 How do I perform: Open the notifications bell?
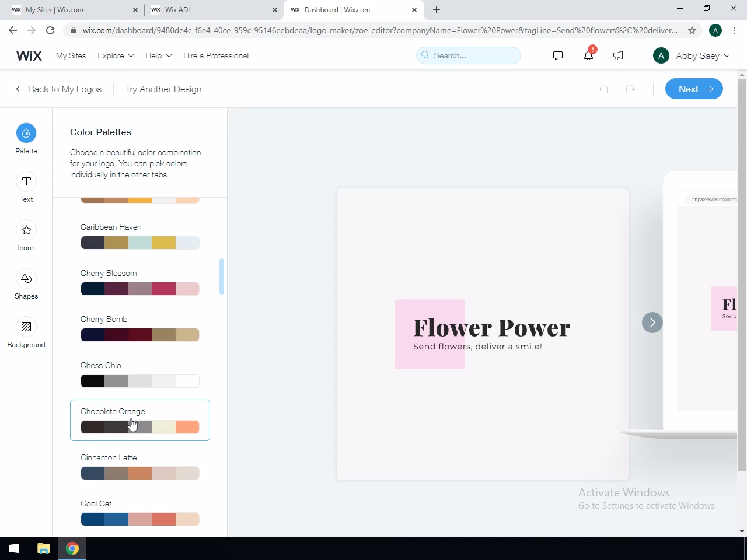(588, 55)
